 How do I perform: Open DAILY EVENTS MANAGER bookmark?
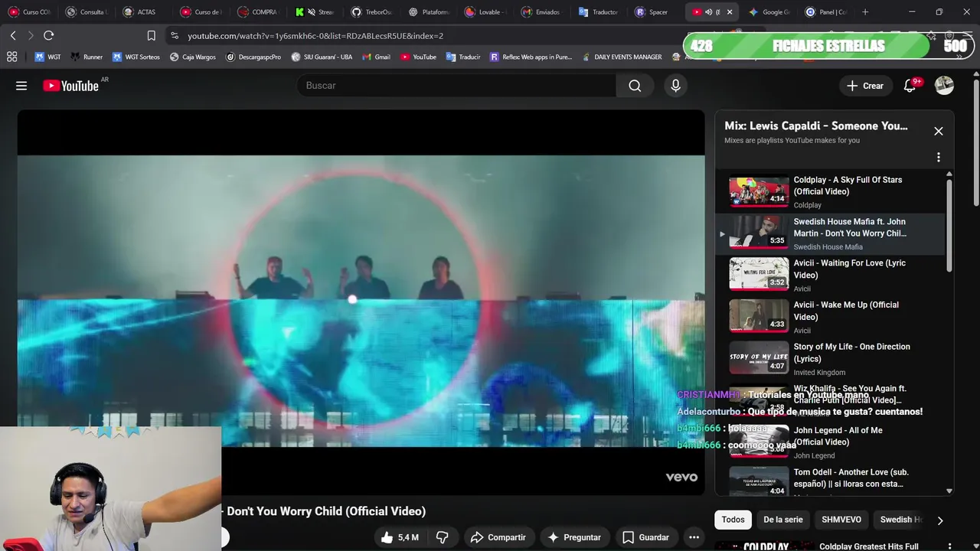622,57
